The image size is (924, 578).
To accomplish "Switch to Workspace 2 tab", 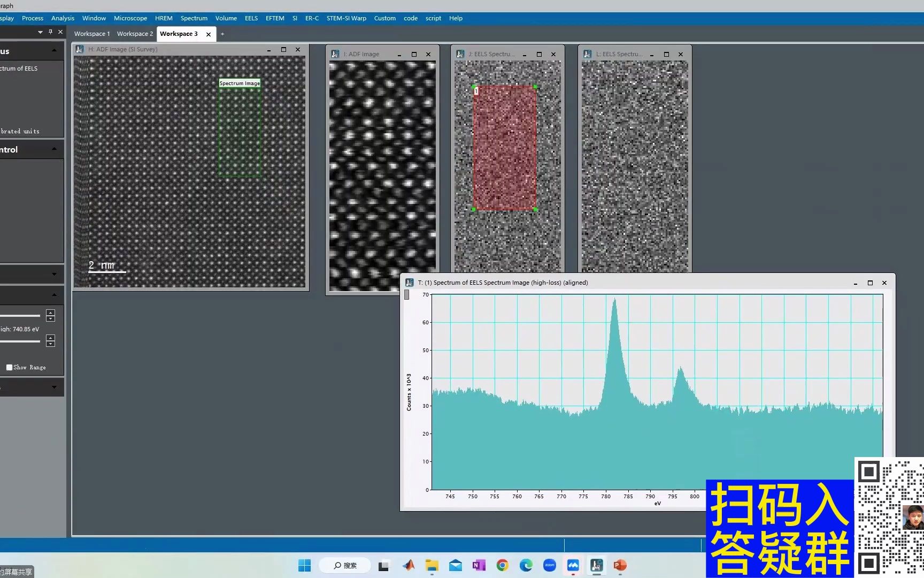I will [135, 34].
